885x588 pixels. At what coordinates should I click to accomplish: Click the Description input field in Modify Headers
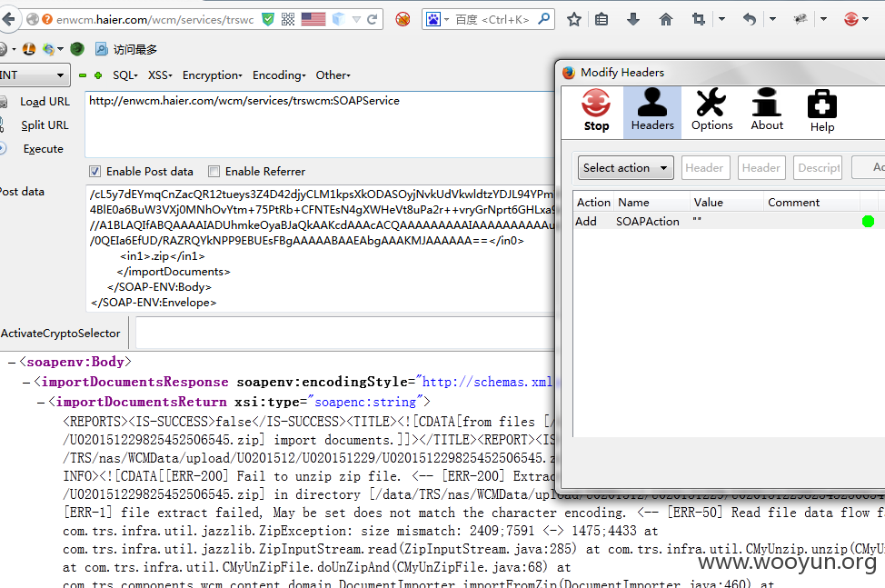coord(818,167)
